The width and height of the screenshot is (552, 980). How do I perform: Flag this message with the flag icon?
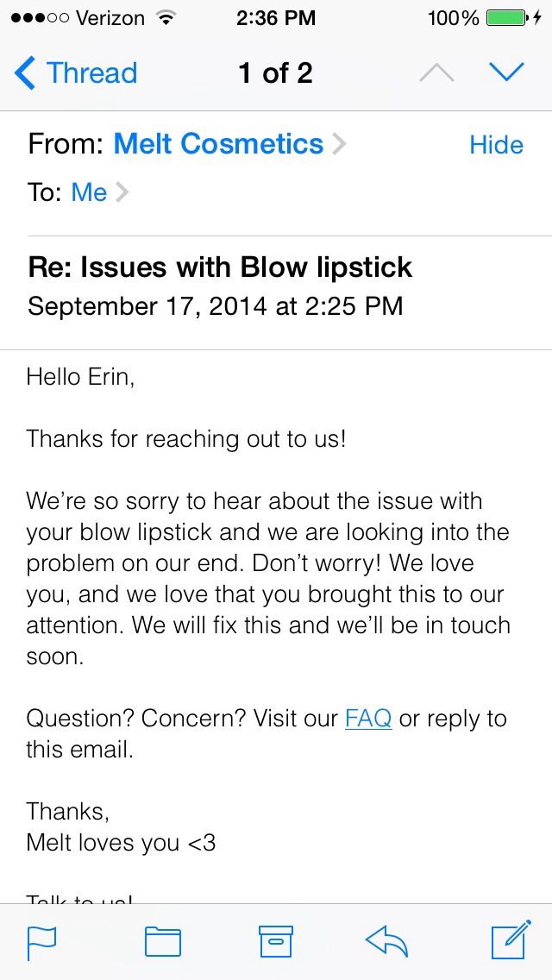click(x=42, y=943)
